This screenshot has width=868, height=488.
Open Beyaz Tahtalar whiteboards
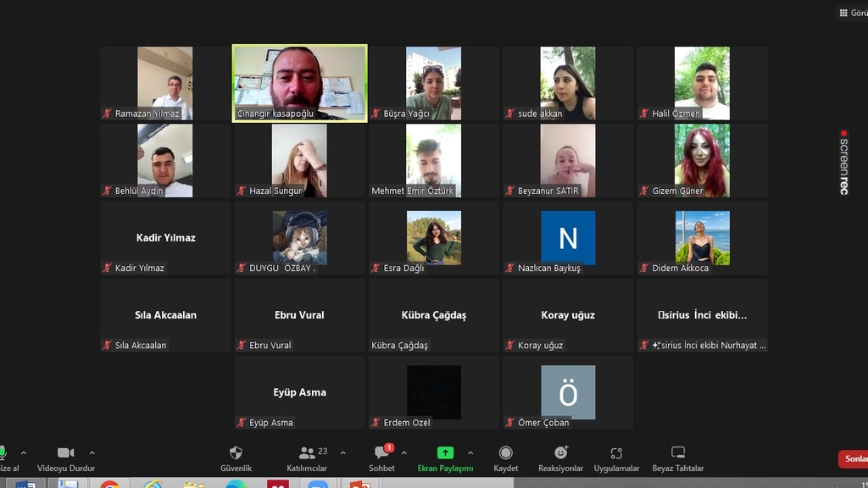click(677, 453)
